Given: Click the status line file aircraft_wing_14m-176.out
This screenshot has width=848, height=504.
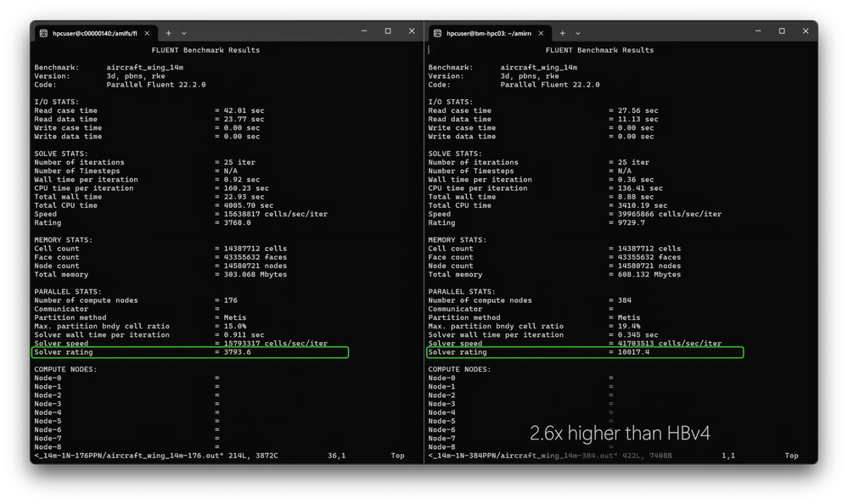Looking at the screenshot, I should [x=163, y=456].
